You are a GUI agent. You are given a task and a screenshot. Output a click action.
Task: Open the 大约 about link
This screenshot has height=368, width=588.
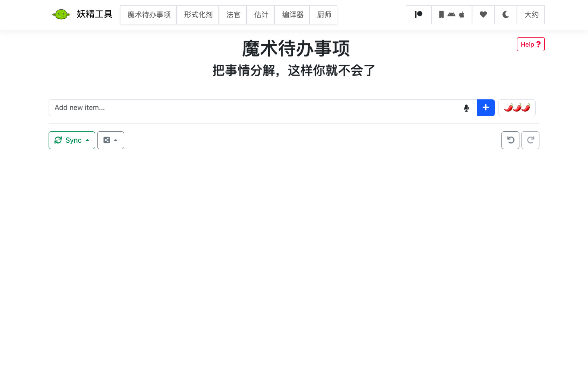click(x=531, y=15)
